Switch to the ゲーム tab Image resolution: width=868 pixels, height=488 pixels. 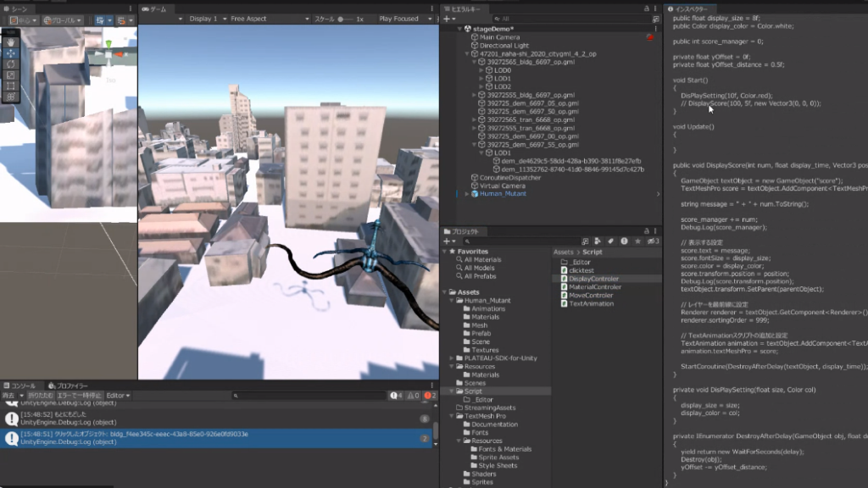tap(154, 8)
